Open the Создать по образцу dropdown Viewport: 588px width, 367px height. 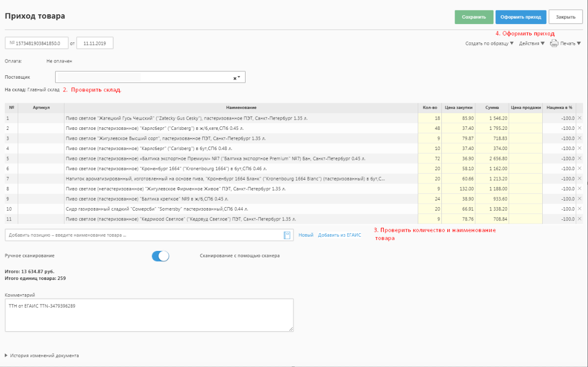489,43
